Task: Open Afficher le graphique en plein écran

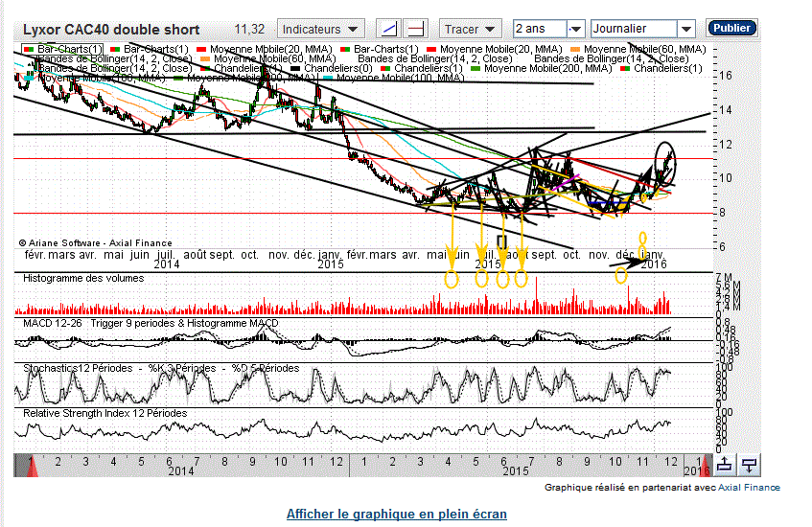Action: 397,514
